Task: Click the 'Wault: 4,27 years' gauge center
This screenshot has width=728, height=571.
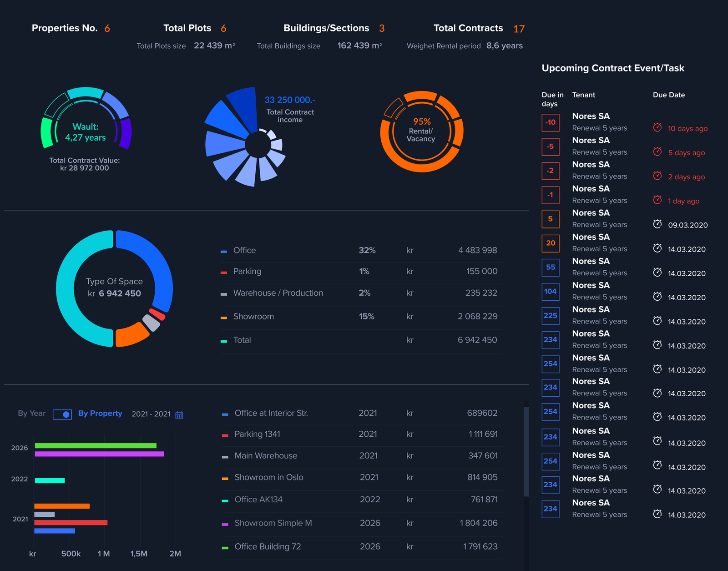Action: pos(86,132)
